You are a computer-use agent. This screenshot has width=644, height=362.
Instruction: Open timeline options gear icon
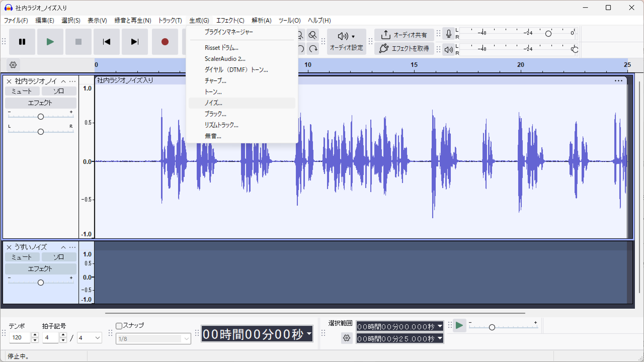click(13, 65)
